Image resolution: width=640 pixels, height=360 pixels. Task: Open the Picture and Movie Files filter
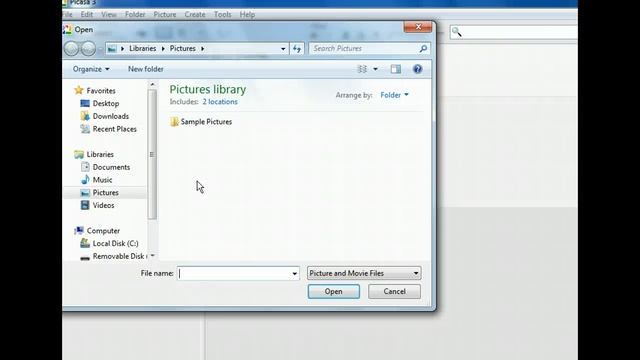point(364,273)
